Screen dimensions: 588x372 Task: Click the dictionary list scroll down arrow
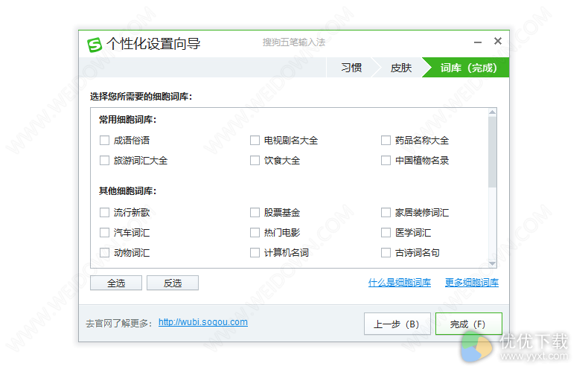coord(493,263)
